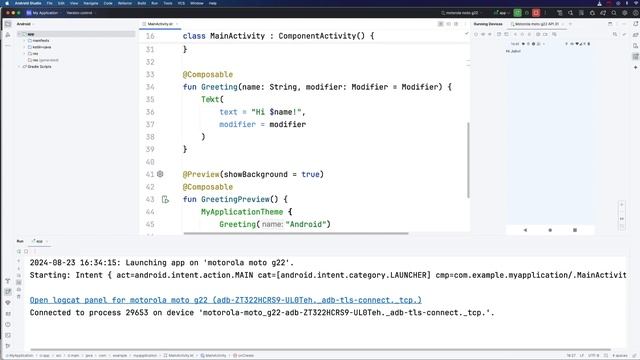Click the Apple menu icon

7,3
